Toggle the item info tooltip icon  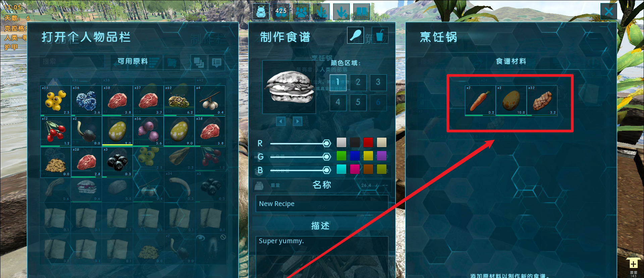(x=217, y=62)
